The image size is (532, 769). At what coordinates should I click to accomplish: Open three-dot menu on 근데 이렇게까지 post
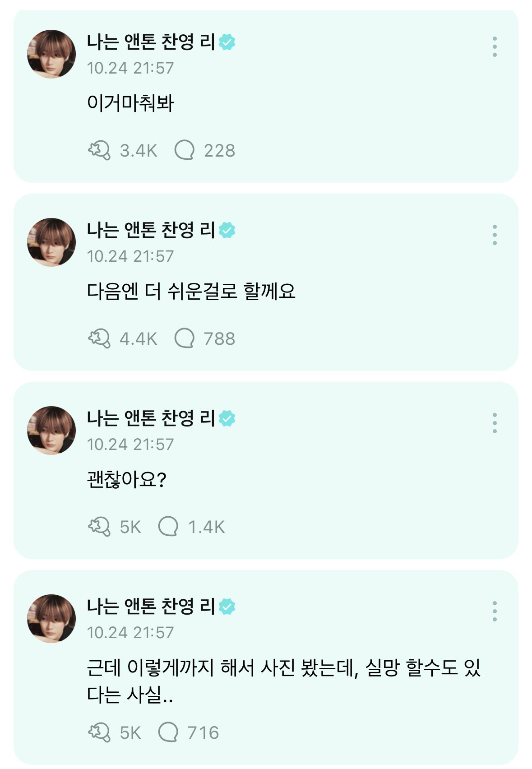pos(495,611)
